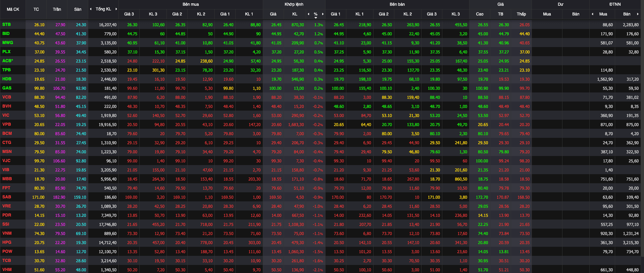Click HPG foreign sell volume 3,215,30
Viewport: 644px width, 273px height.
(631, 243)
